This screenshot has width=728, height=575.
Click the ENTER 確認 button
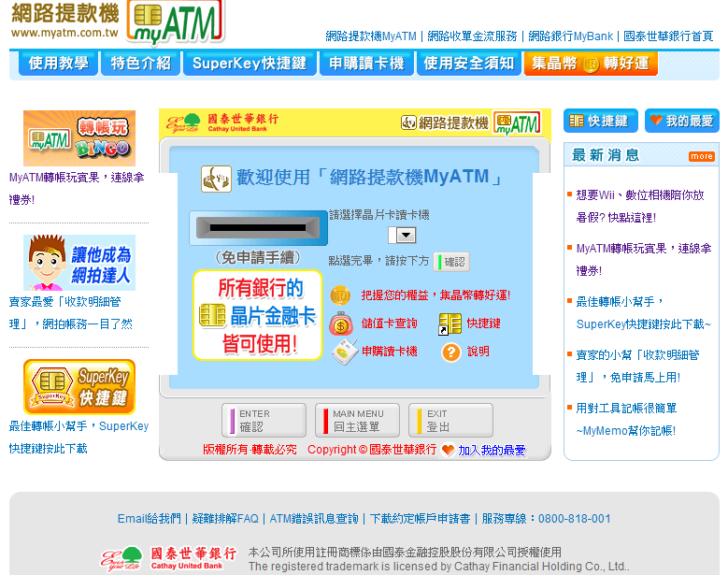click(264, 421)
